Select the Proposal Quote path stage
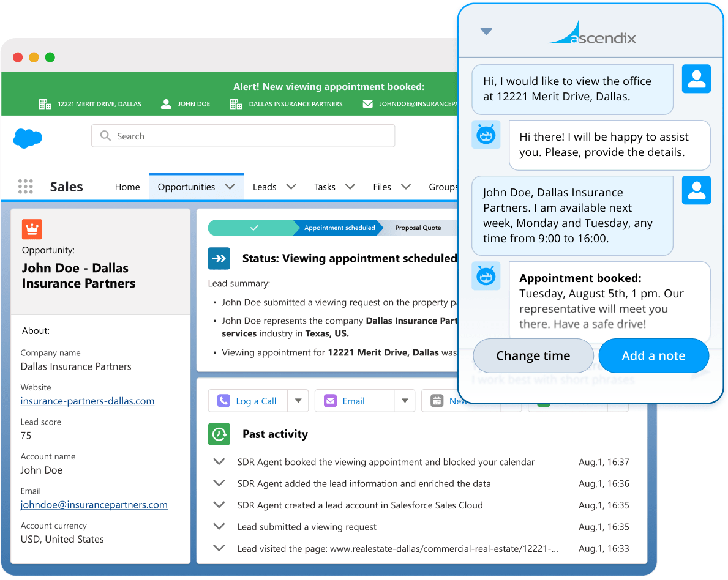728x580 pixels. pyautogui.click(x=418, y=228)
